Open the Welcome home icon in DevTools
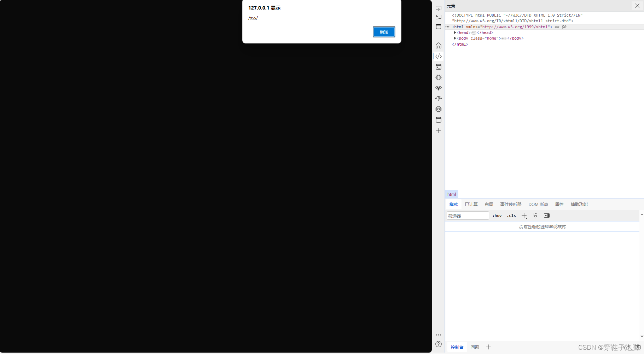The height and width of the screenshot is (354, 644). tap(439, 46)
